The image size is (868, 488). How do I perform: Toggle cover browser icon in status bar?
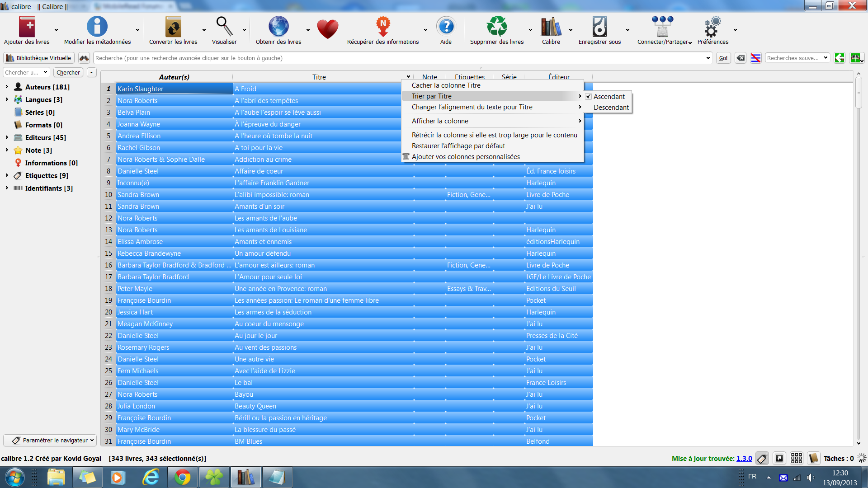779,458
